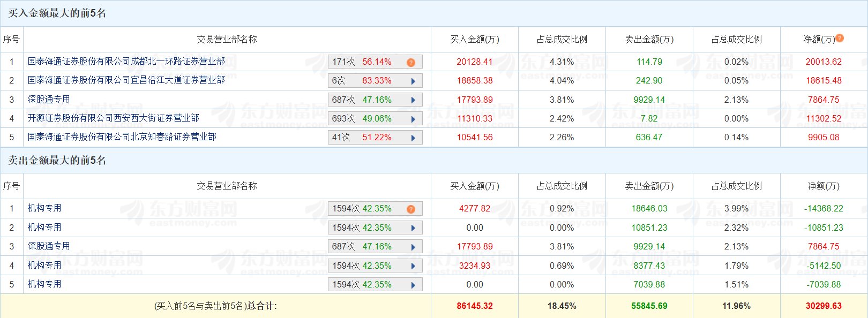Image resolution: width=868 pixels, height=318 pixels.
Task: Expand the blue arrow beside 6次 83.33%
Action: click(x=413, y=81)
